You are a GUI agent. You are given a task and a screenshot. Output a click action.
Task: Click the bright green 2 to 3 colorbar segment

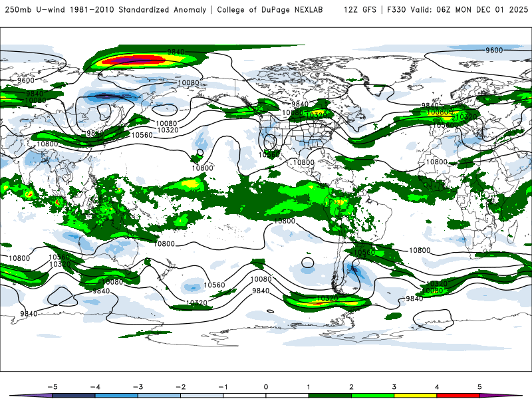click(x=372, y=396)
